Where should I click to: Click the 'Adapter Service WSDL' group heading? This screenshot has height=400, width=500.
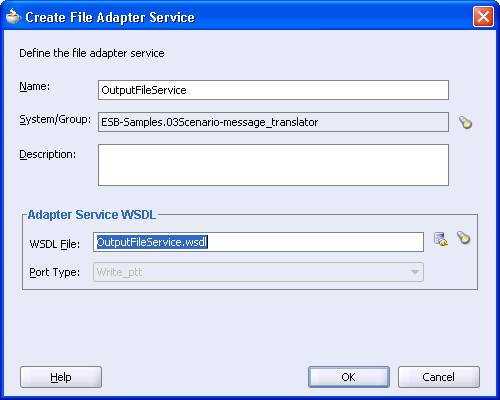tap(92, 215)
